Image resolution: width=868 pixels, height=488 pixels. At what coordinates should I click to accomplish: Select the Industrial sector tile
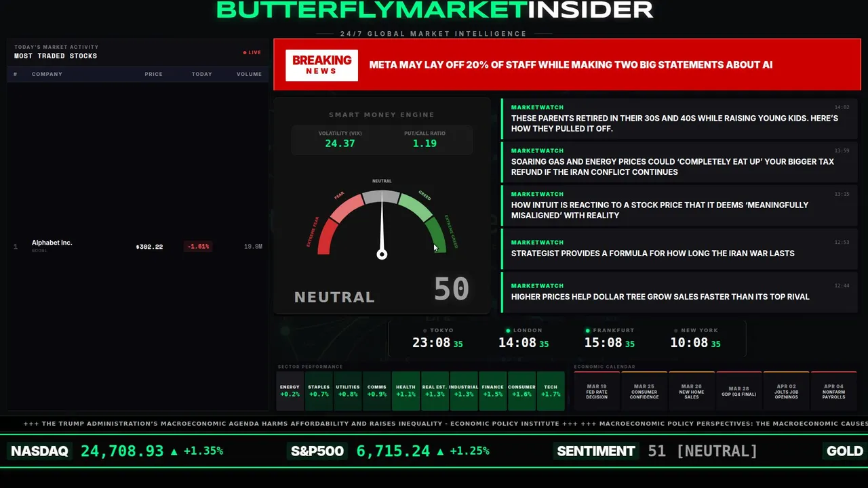(x=464, y=391)
